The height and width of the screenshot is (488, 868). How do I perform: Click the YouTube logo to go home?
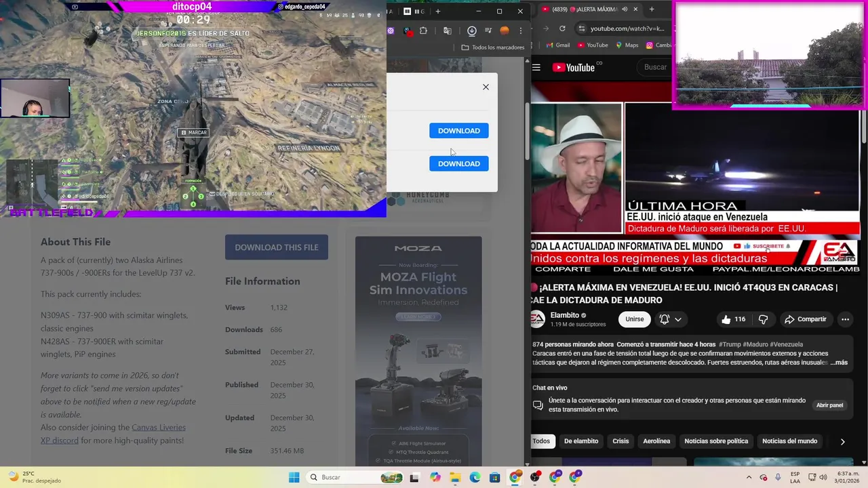pos(574,67)
